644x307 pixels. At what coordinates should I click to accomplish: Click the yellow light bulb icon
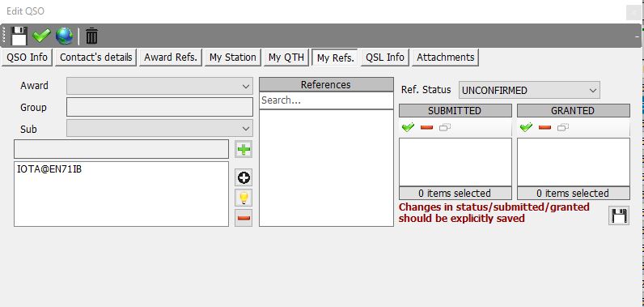coord(244,198)
